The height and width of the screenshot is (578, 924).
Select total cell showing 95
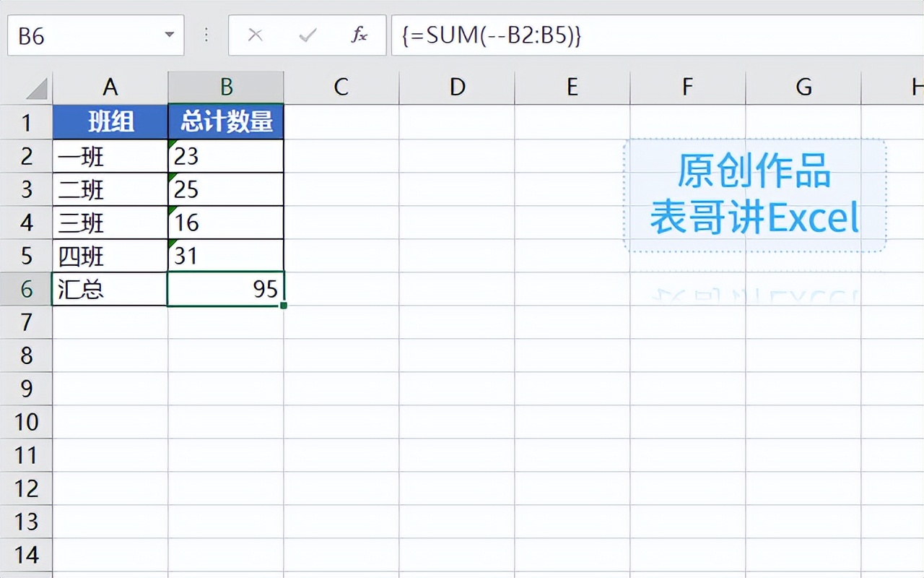[226, 289]
